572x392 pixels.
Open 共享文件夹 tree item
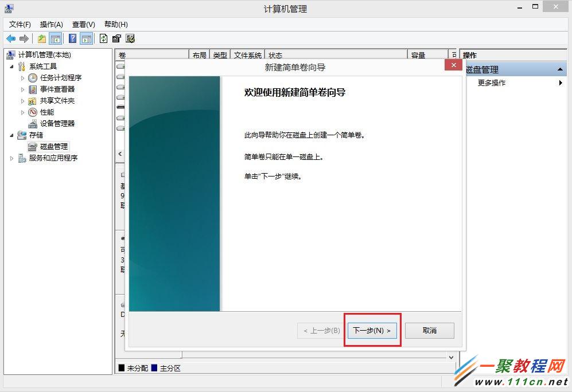point(57,100)
